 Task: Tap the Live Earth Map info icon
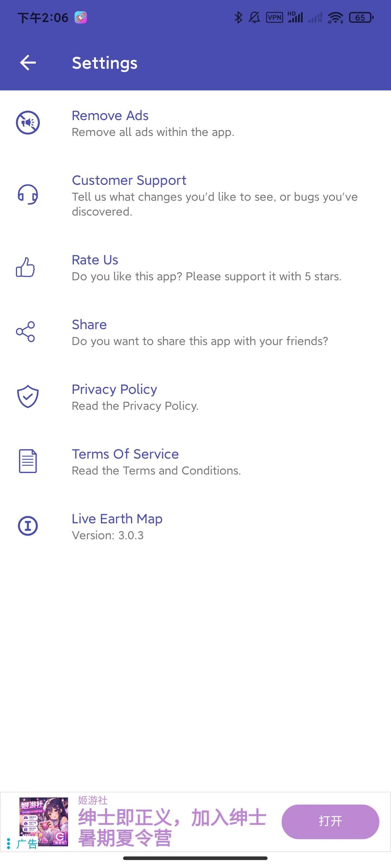click(x=28, y=526)
